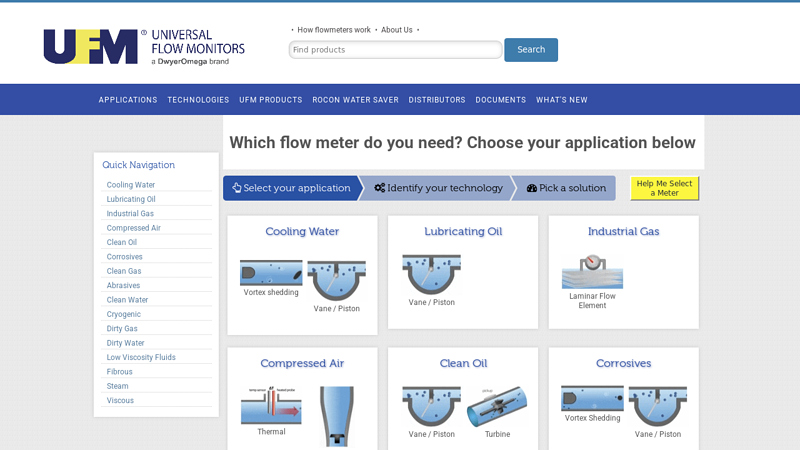Select Vane / Piston icon under Clean Oil
The height and width of the screenshot is (450, 800).
[432, 406]
